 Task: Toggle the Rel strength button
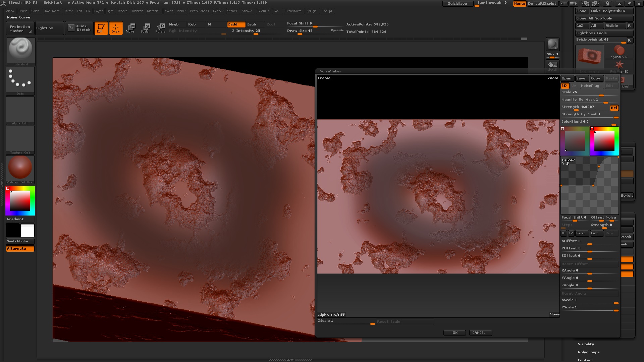point(614,108)
